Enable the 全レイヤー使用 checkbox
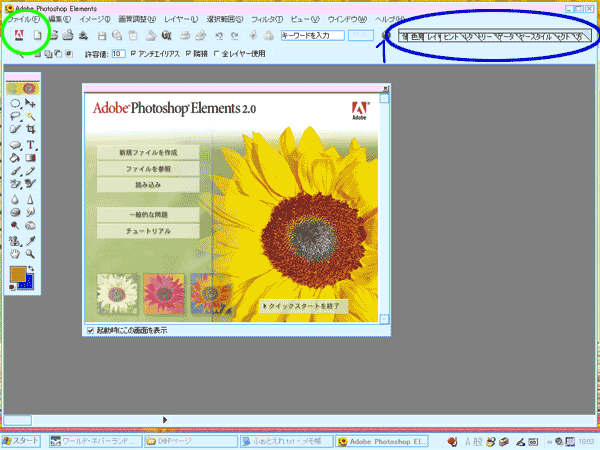 point(216,53)
